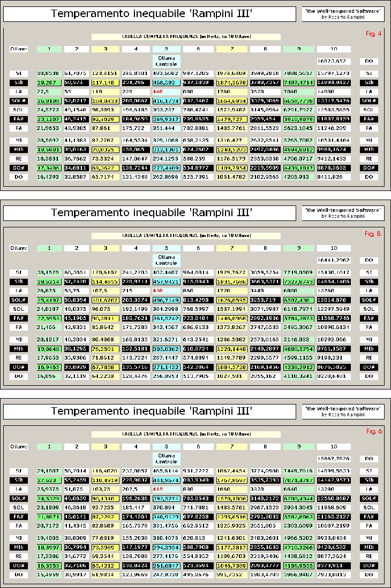The width and height of the screenshot is (391, 588).
Task: Select the 117,148 highlighted cell
Action: (106, 82)
